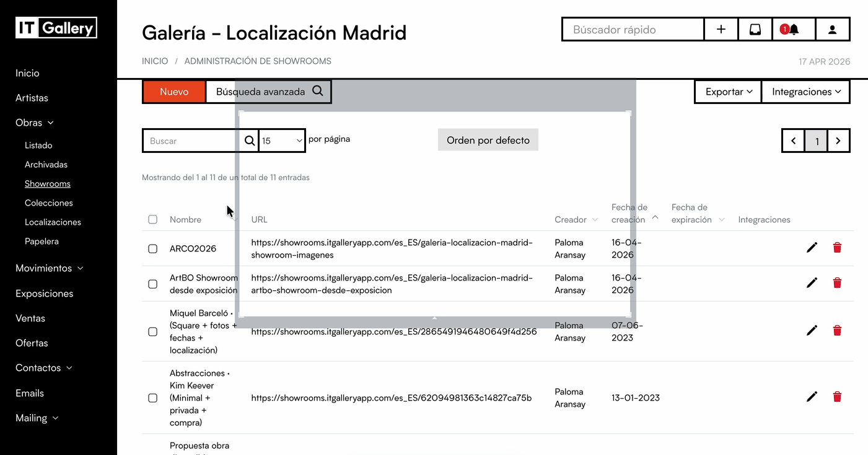
Task: Open Ventas in sidebar
Action: pyautogui.click(x=30, y=318)
